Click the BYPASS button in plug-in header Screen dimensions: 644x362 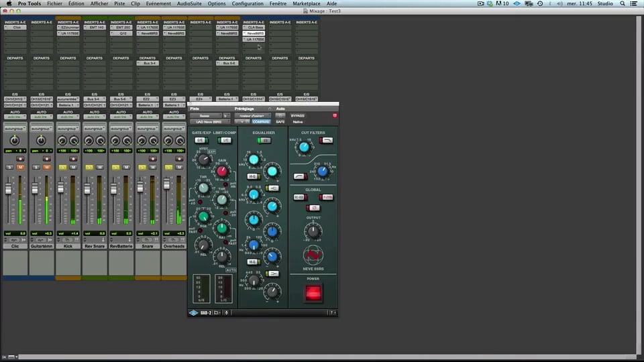(x=297, y=116)
